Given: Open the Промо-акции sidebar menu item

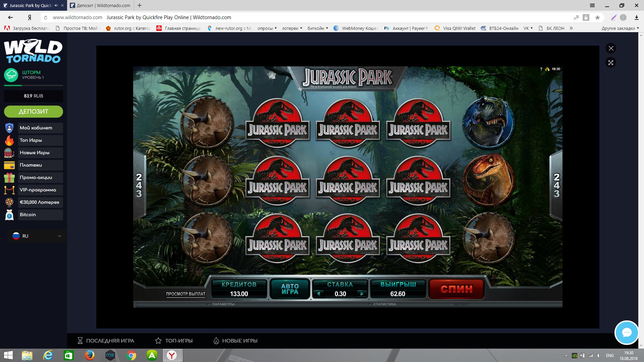Looking at the screenshot, I should coord(36,177).
